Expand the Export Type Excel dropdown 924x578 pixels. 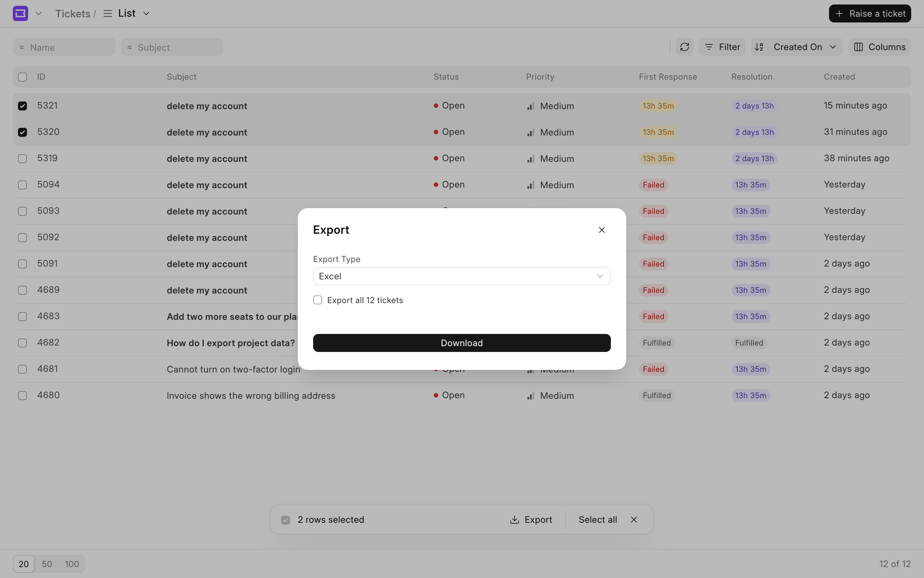tap(462, 276)
